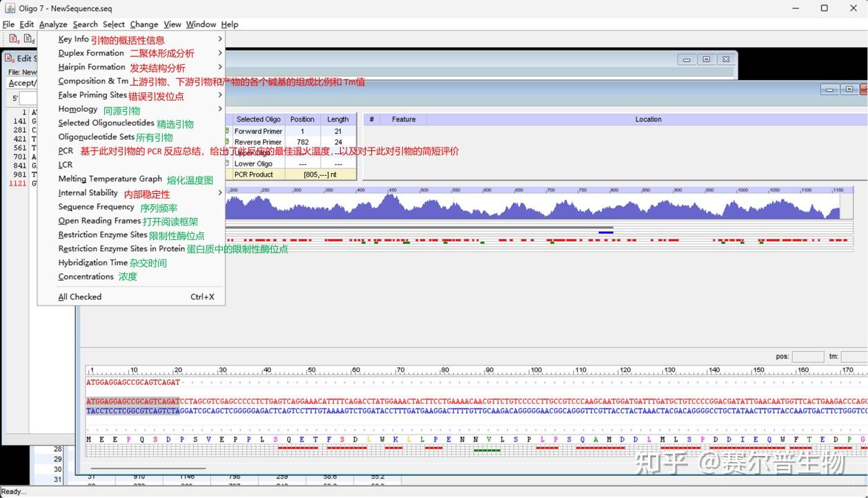868x498 pixels.
Task: Click the blue marker on gray track
Action: click(606, 232)
